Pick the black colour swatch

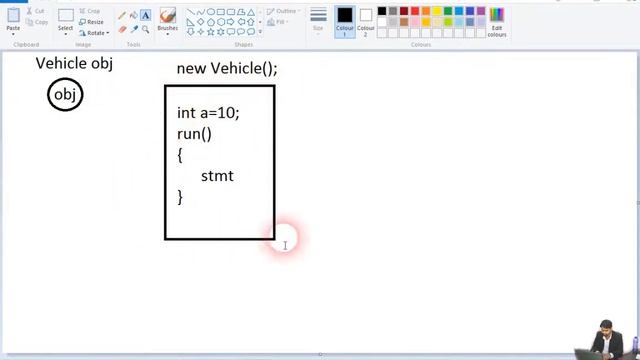click(x=382, y=11)
